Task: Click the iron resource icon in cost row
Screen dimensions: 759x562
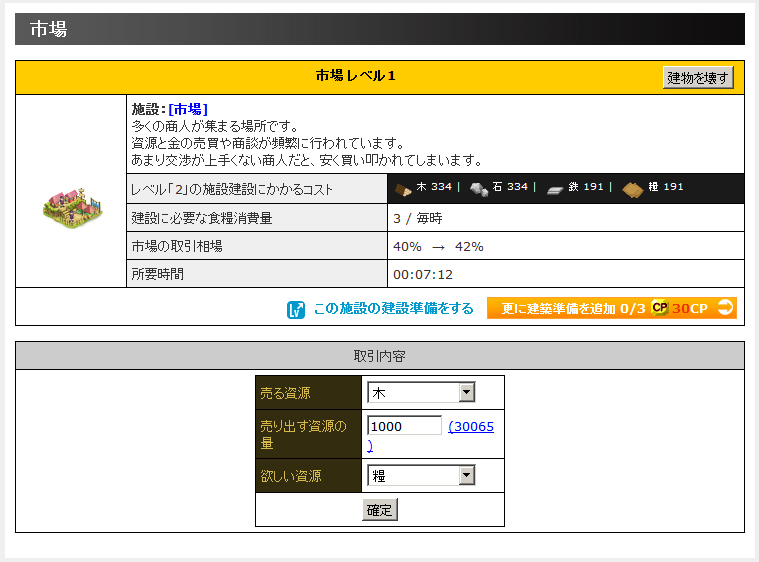Action: (555, 190)
